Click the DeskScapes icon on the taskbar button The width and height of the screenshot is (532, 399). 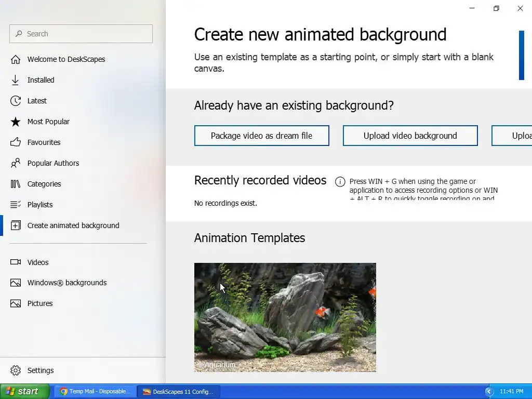[147, 392]
